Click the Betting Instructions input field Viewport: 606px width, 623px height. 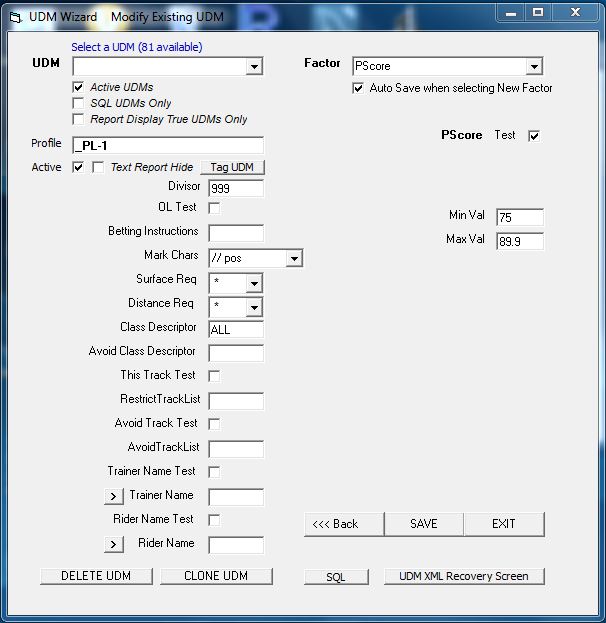(236, 233)
